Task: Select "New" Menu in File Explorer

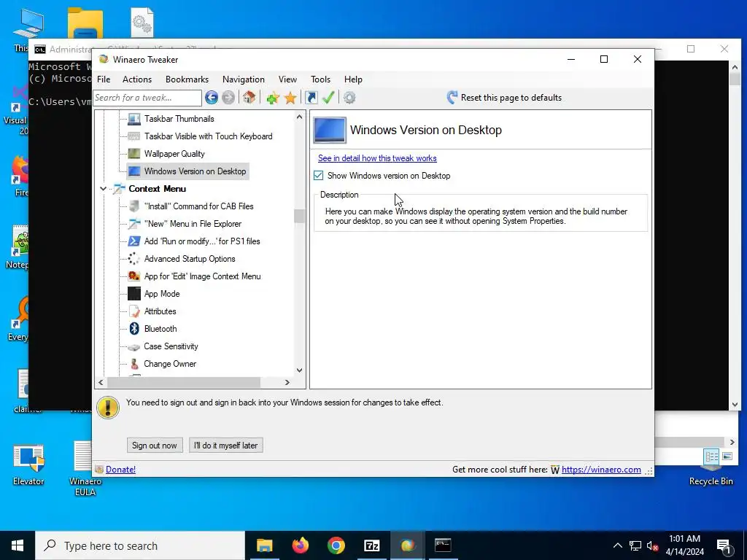Action: click(193, 224)
